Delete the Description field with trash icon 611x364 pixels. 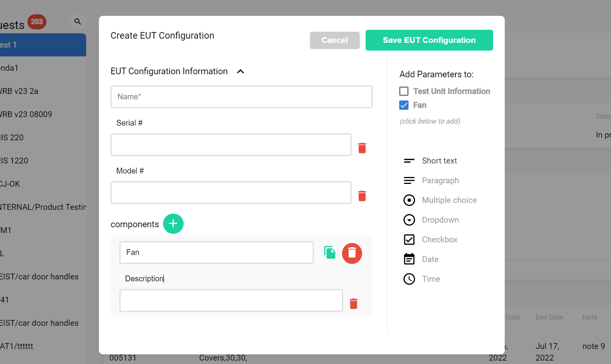(x=353, y=304)
